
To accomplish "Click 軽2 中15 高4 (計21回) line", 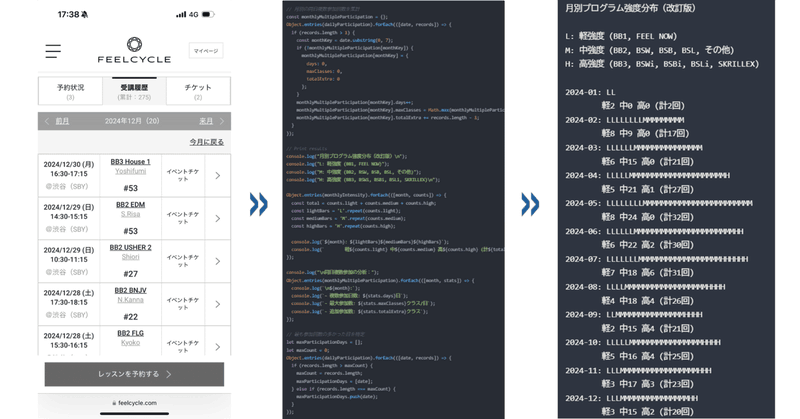I will (x=647, y=328).
